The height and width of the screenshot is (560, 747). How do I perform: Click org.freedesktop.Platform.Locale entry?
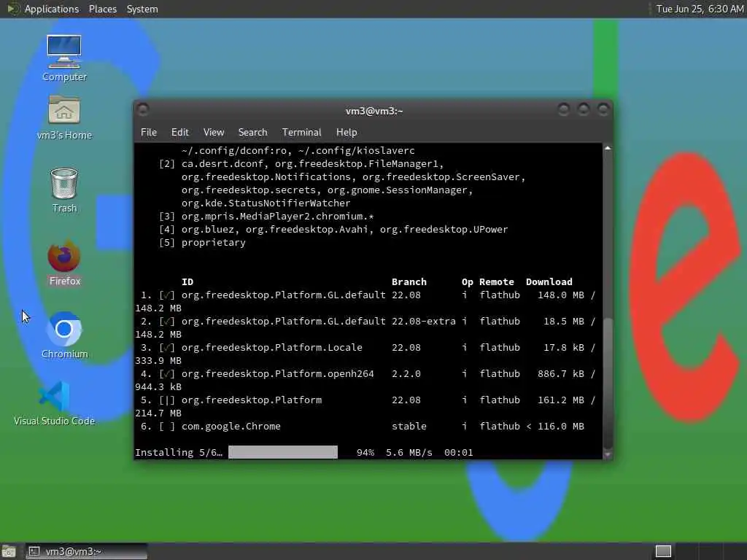pos(272,348)
